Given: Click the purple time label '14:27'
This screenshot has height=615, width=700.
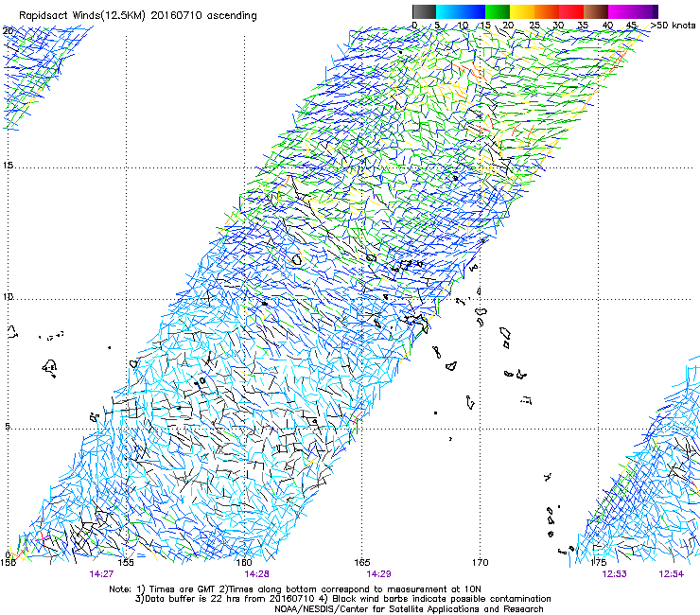Looking at the screenshot, I should [x=101, y=574].
